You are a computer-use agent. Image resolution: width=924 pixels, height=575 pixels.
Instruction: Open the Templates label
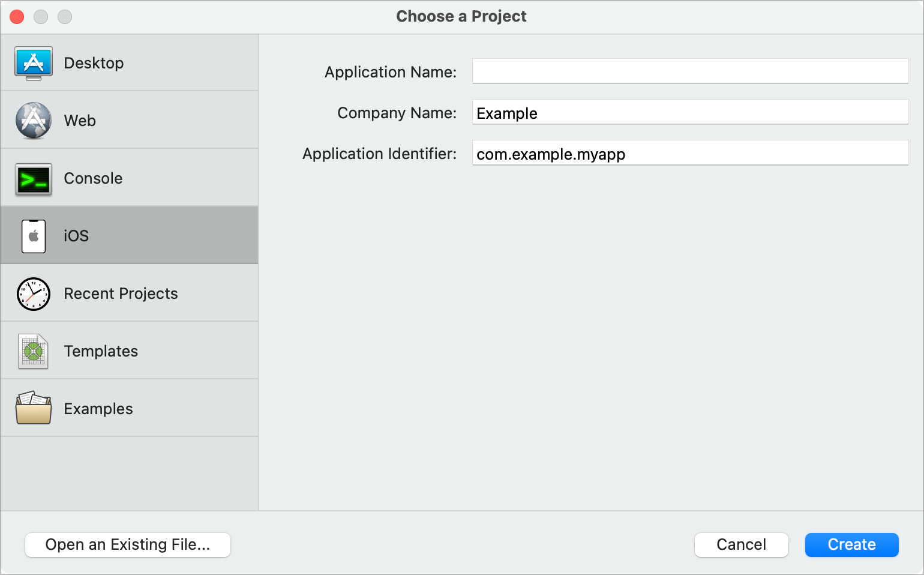[x=101, y=351]
